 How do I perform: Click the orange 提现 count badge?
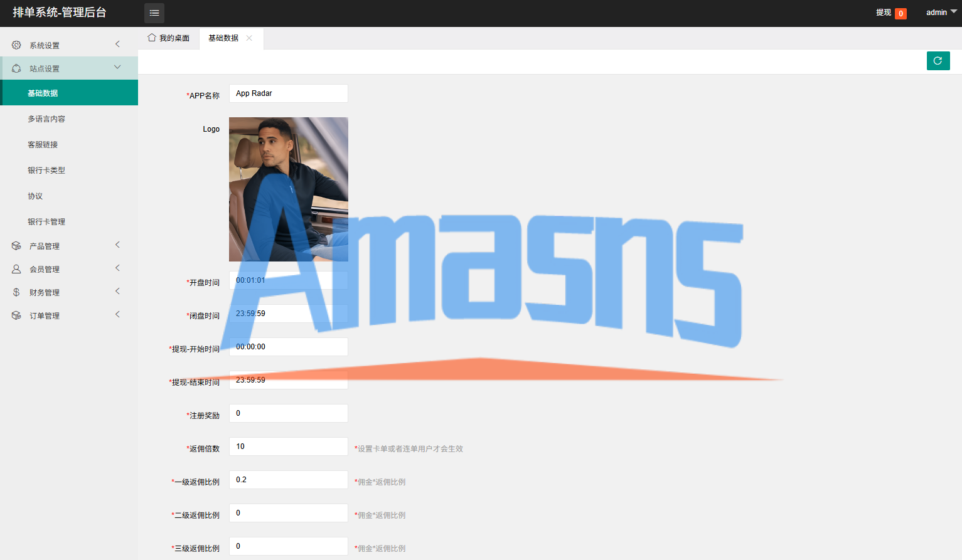(901, 13)
